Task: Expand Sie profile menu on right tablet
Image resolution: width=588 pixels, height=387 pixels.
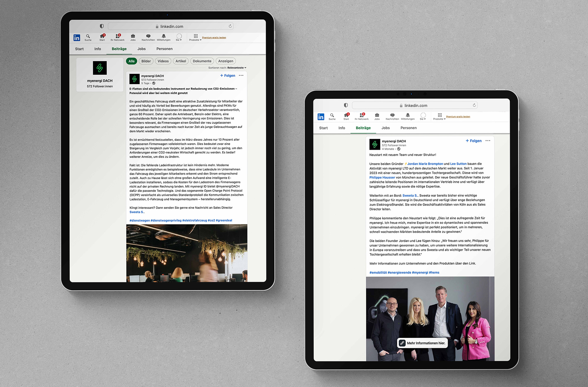Action: (x=423, y=116)
